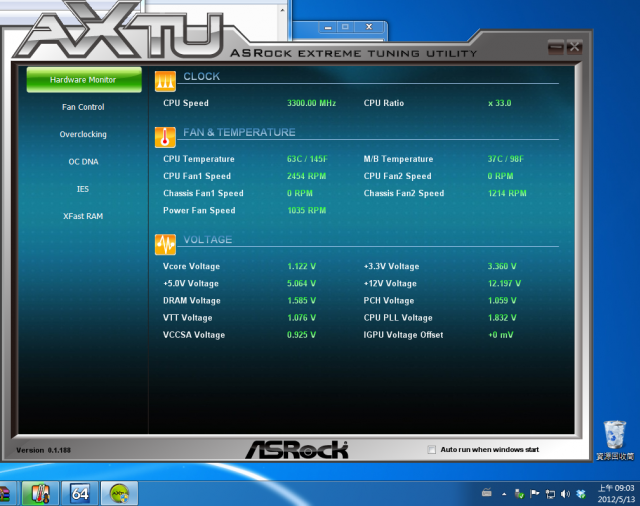Image resolution: width=640 pixels, height=506 pixels.
Task: Click VTT Voltage value 1.076 V
Action: [x=302, y=318]
